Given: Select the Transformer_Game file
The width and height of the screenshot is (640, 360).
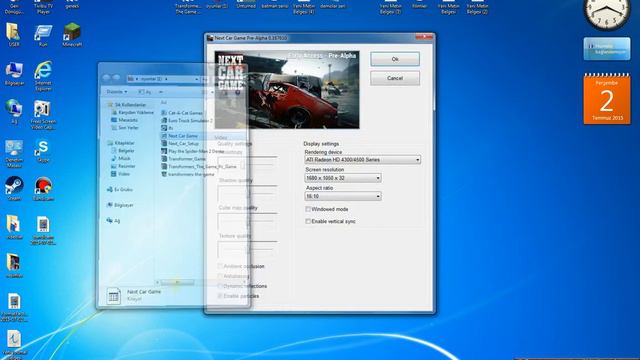Looking at the screenshot, I should 184,159.
